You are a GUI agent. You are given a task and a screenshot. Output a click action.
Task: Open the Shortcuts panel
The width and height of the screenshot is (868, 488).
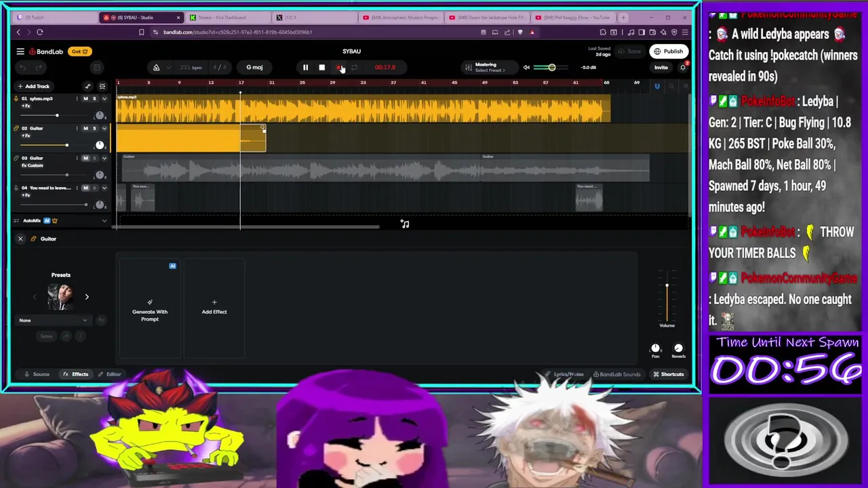[x=669, y=374]
